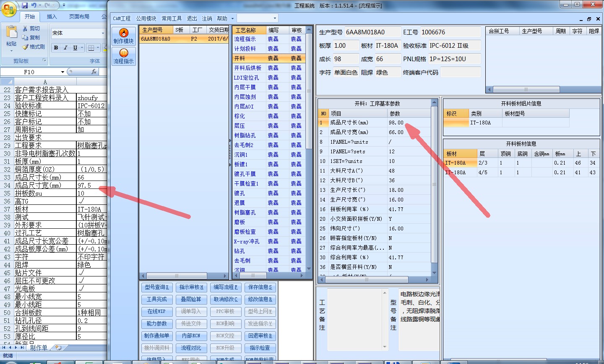
Task: Click the 型号查询X button
Action: (x=157, y=287)
